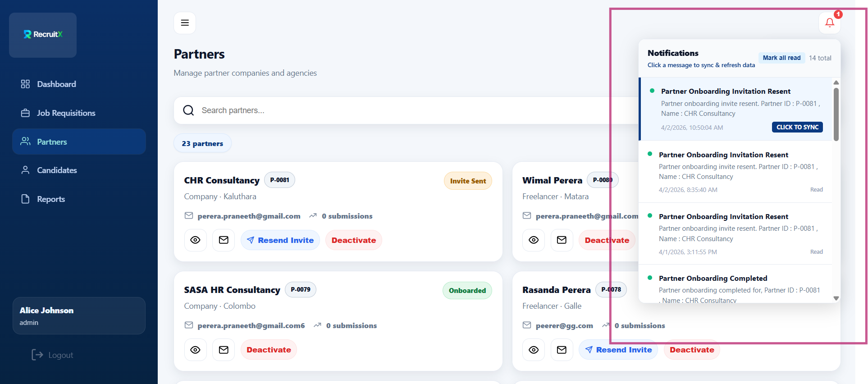868x384 pixels.
Task: Go to Job Requisitions
Action: [x=66, y=113]
